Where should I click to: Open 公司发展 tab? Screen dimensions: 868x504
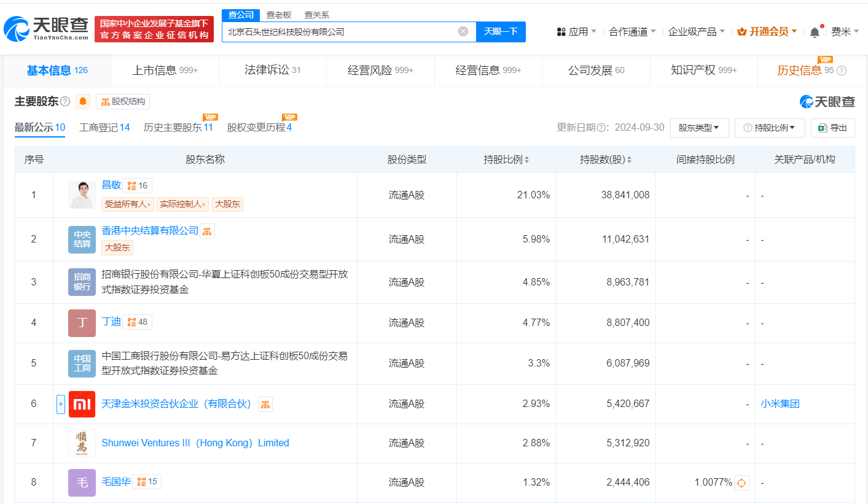tap(596, 71)
